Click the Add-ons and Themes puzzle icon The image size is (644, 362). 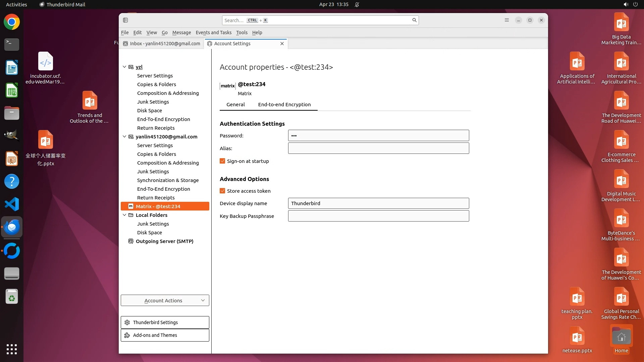pyautogui.click(x=127, y=335)
